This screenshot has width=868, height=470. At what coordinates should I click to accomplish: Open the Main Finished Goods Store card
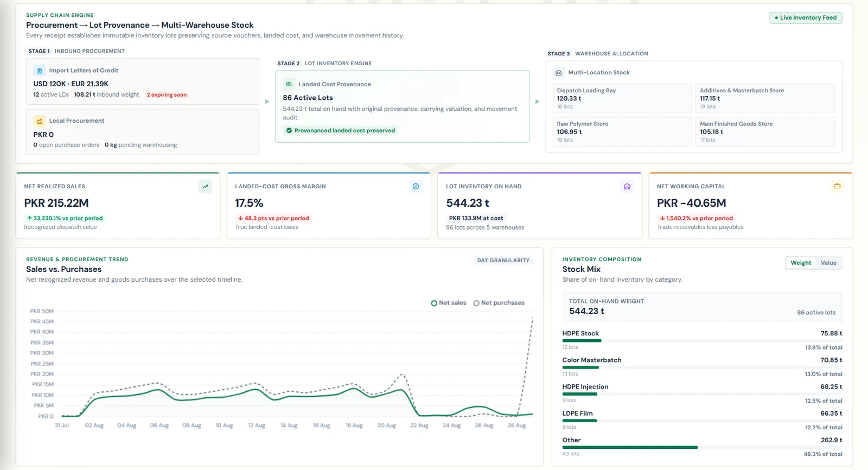tap(765, 131)
